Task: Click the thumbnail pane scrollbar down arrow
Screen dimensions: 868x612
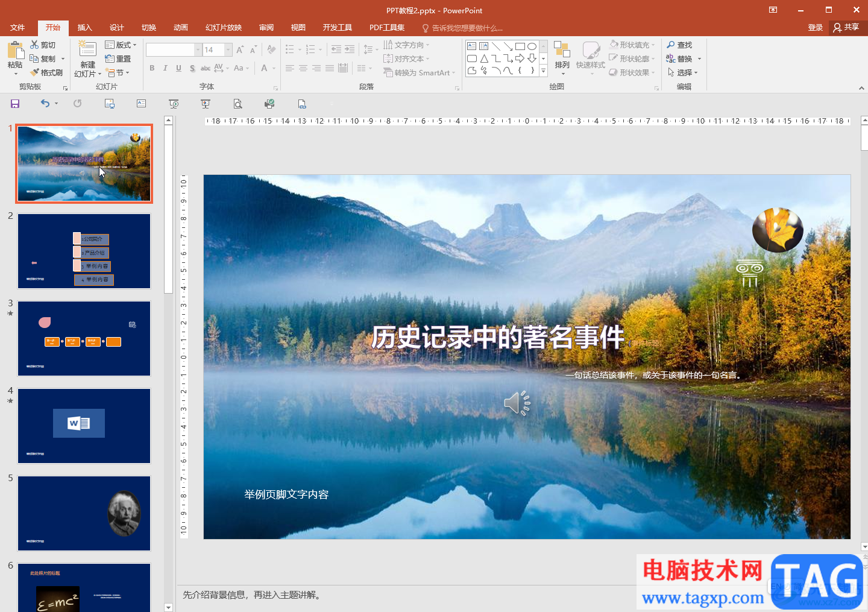Action: 169,607
